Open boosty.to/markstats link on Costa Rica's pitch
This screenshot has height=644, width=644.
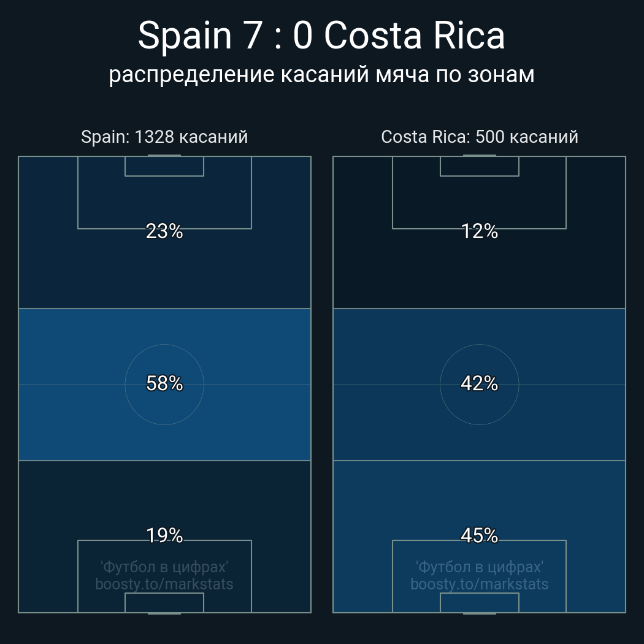pos(480,584)
